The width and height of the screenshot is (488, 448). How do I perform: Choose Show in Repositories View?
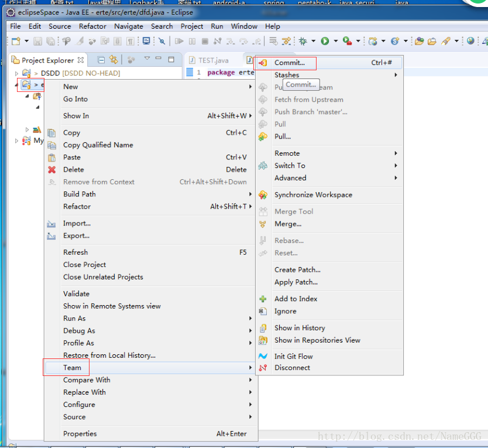(x=329, y=340)
